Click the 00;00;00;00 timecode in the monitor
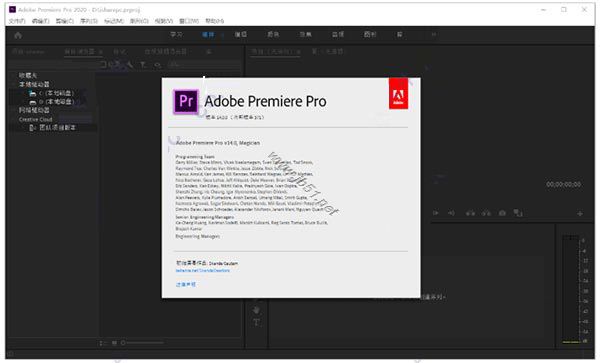 (563, 184)
